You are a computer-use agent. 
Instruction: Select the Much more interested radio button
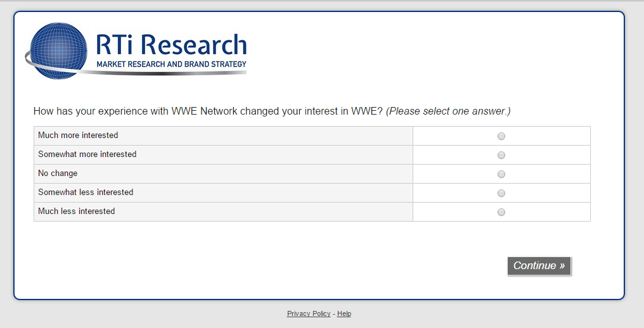501,136
